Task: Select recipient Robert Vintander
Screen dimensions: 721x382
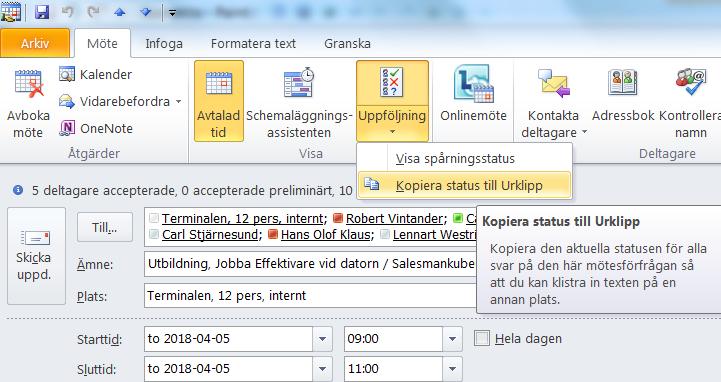Action: tap(395, 218)
